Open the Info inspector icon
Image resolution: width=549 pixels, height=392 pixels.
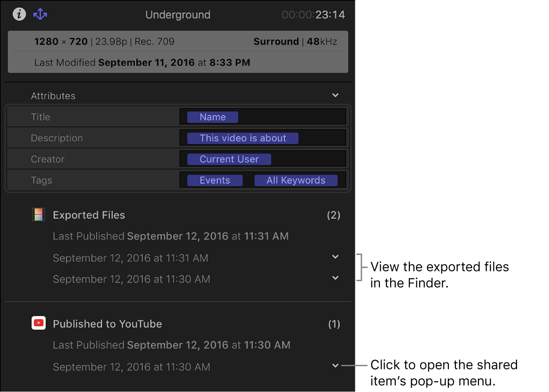point(19,15)
